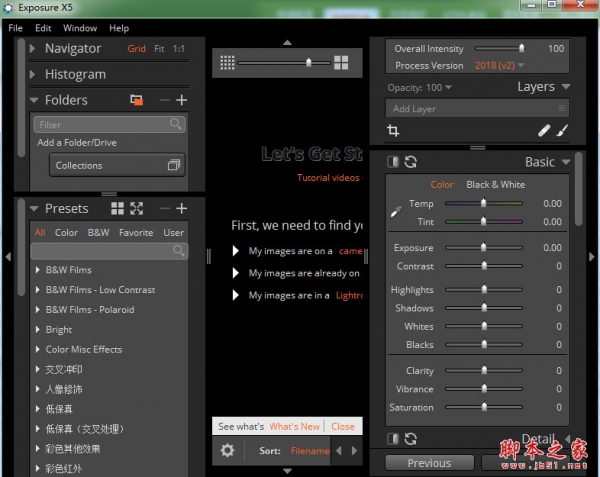Click the sort direction right arrow

pos(354,451)
